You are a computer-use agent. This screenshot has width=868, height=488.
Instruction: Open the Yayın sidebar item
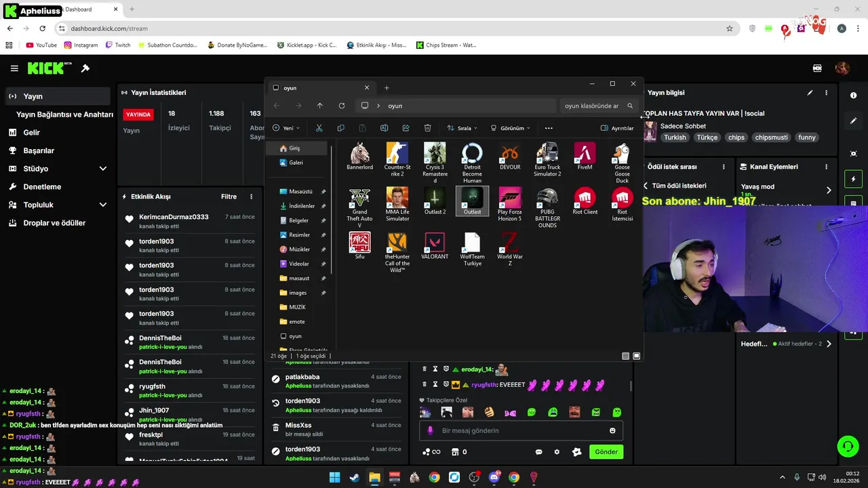point(58,96)
